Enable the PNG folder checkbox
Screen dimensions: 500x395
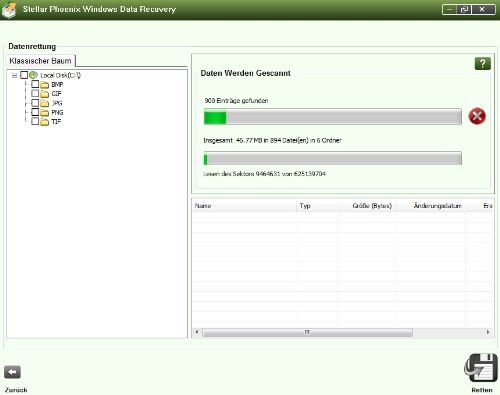(x=35, y=112)
